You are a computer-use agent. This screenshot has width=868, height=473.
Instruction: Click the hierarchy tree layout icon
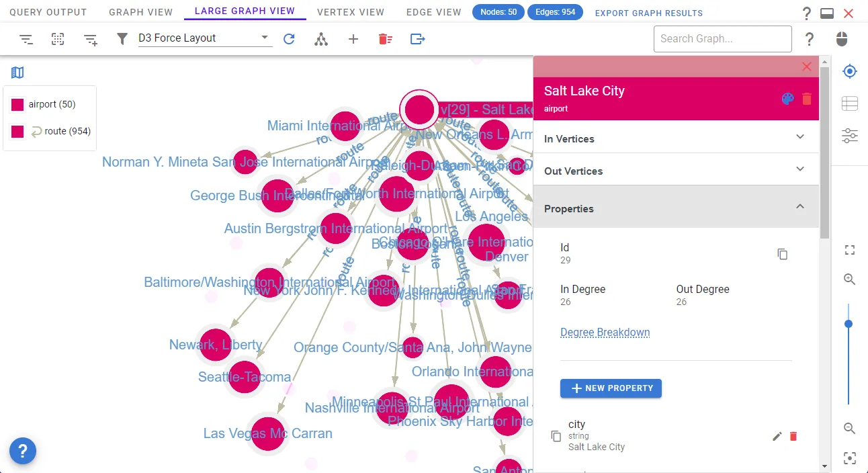[321, 39]
